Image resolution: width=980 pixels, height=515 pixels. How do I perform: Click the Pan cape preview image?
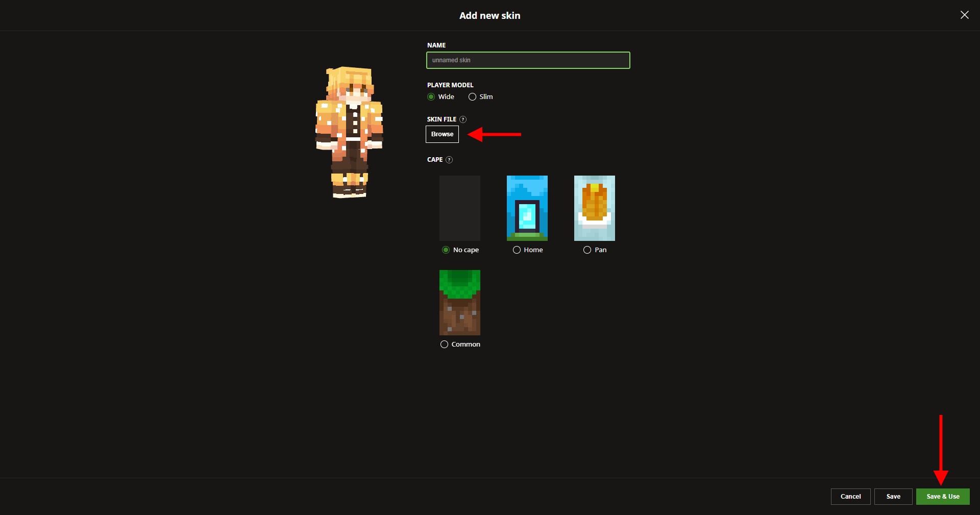[594, 208]
